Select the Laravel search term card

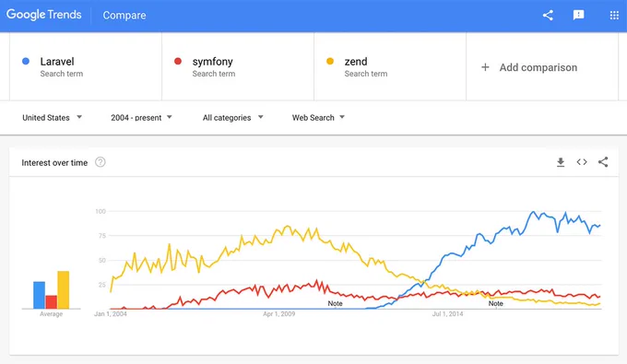[86, 66]
